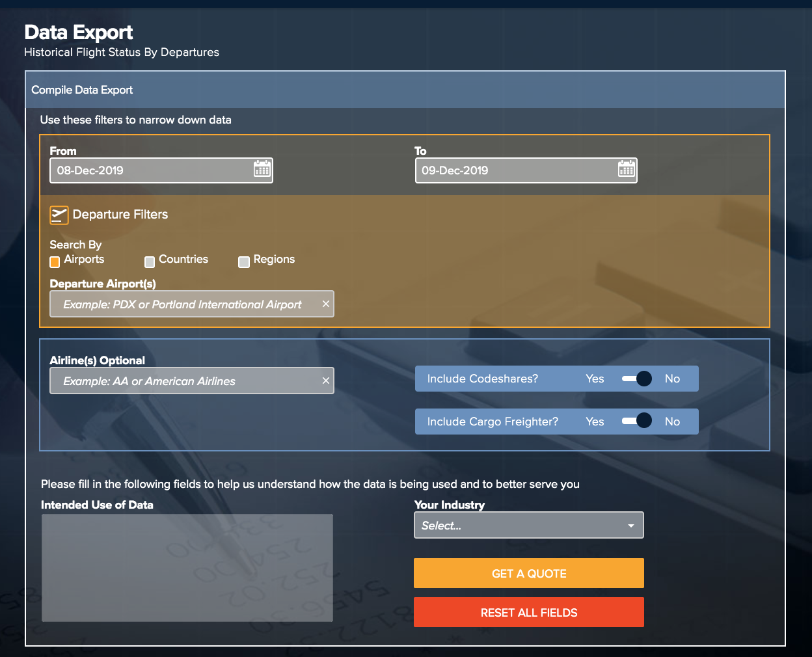Viewport: 812px width, 657px height.
Task: Click the GET A QUOTE button
Action: point(528,573)
